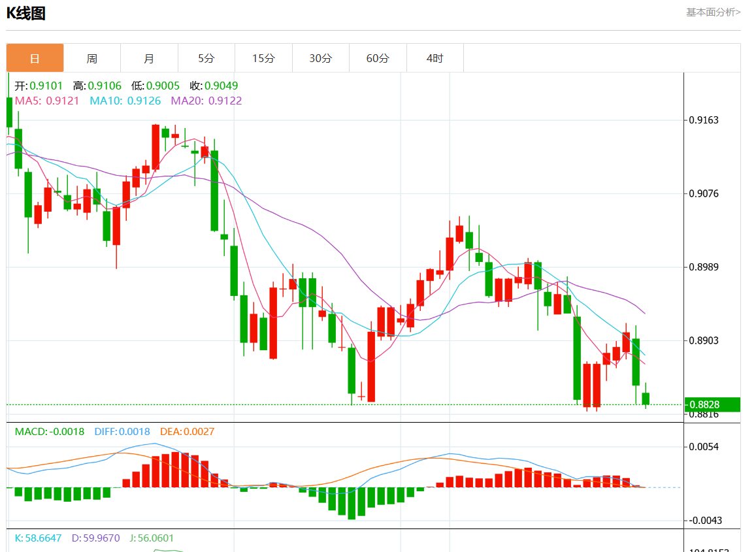Select the 日 daily chart tab
756x552 pixels.
click(x=35, y=58)
